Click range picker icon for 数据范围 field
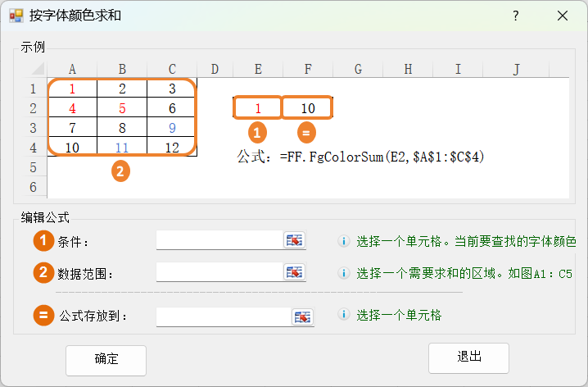This screenshot has height=387, width=588. point(294,271)
